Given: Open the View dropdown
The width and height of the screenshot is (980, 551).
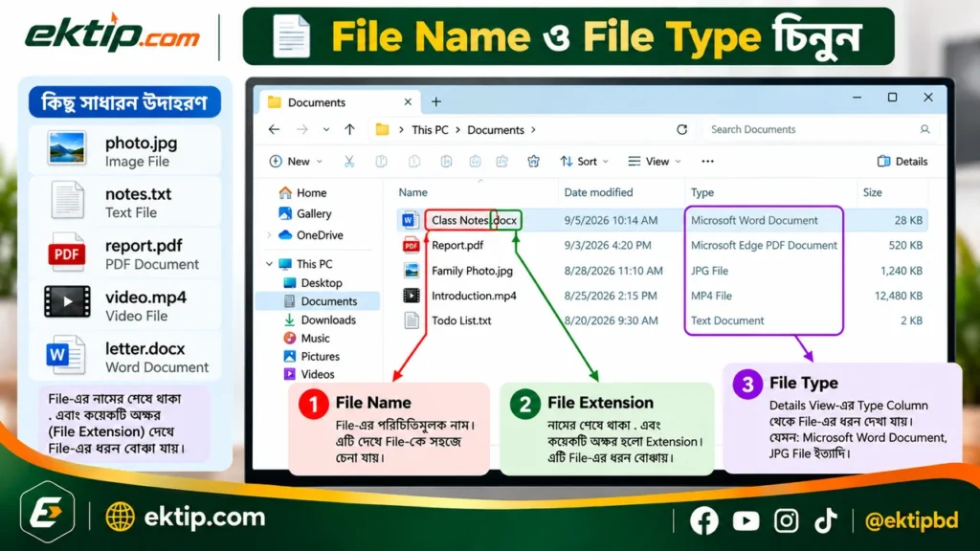Looking at the screenshot, I should 655,161.
